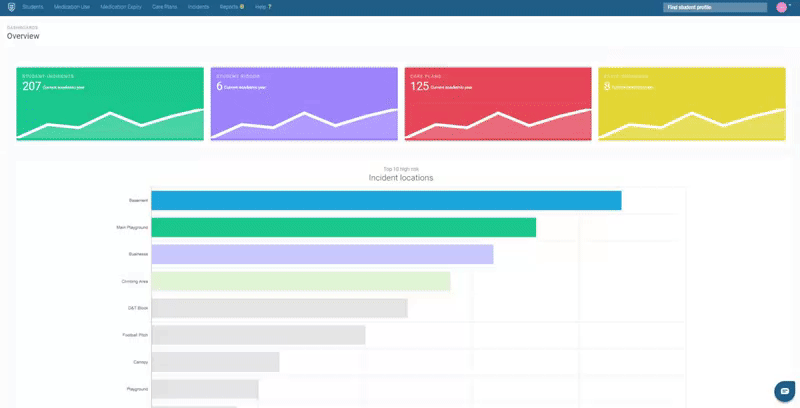The height and width of the screenshot is (408, 800).
Task: Click the question mark icon beside Help
Action: (270, 7)
